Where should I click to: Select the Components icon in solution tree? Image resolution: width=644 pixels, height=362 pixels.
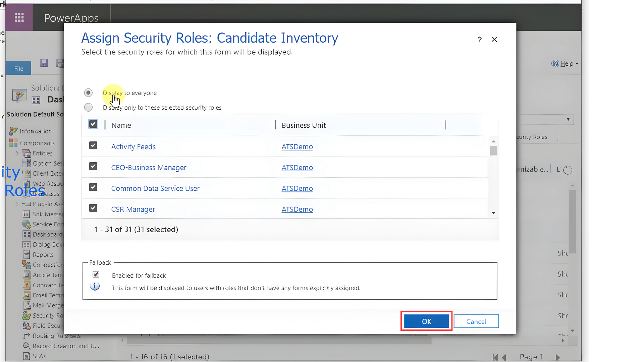13,143
